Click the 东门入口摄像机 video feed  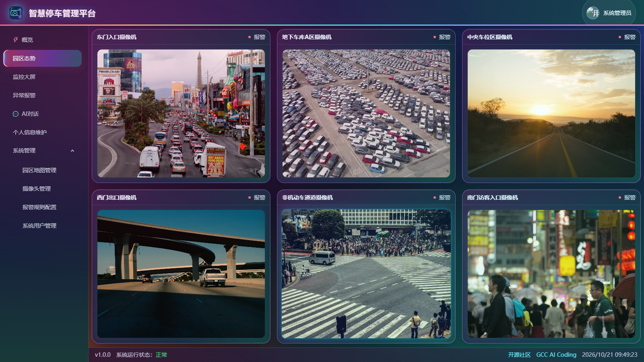click(181, 113)
